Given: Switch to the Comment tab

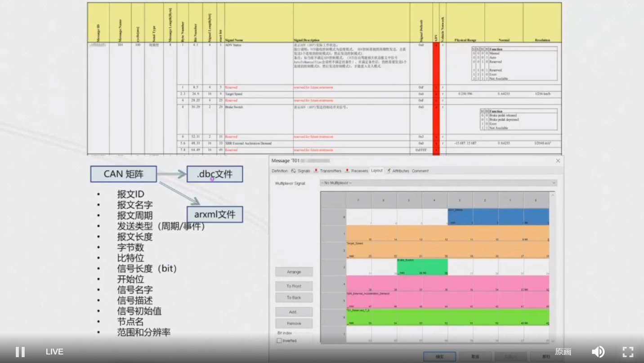Looking at the screenshot, I should [420, 171].
